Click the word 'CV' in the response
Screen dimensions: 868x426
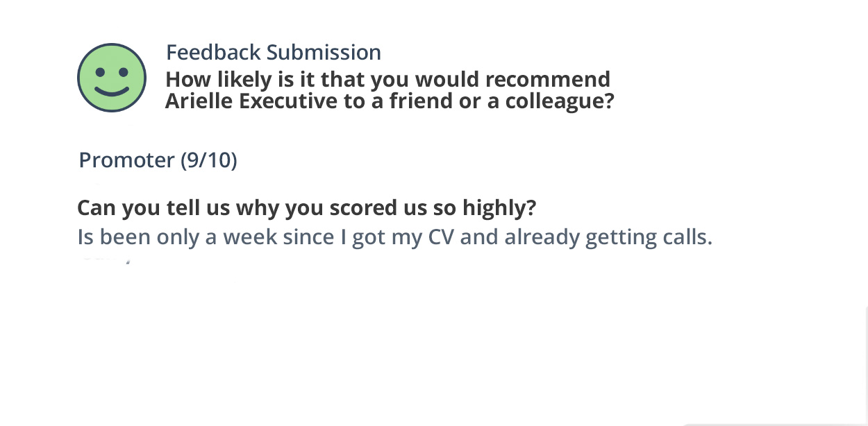441,237
